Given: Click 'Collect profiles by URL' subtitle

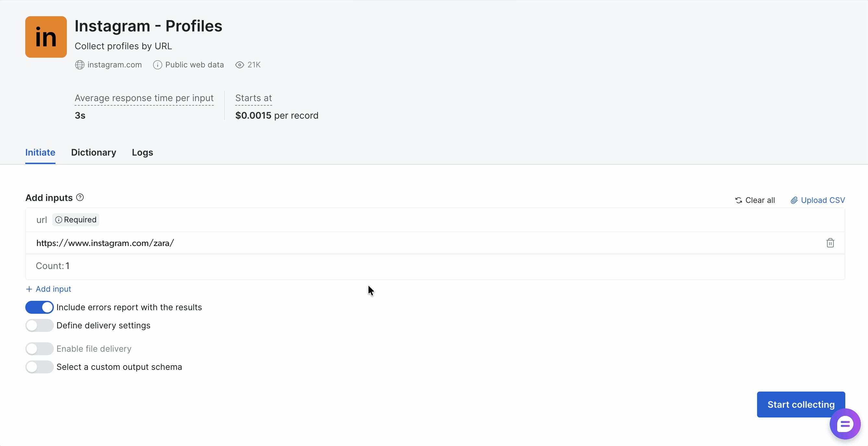Looking at the screenshot, I should coord(123,46).
